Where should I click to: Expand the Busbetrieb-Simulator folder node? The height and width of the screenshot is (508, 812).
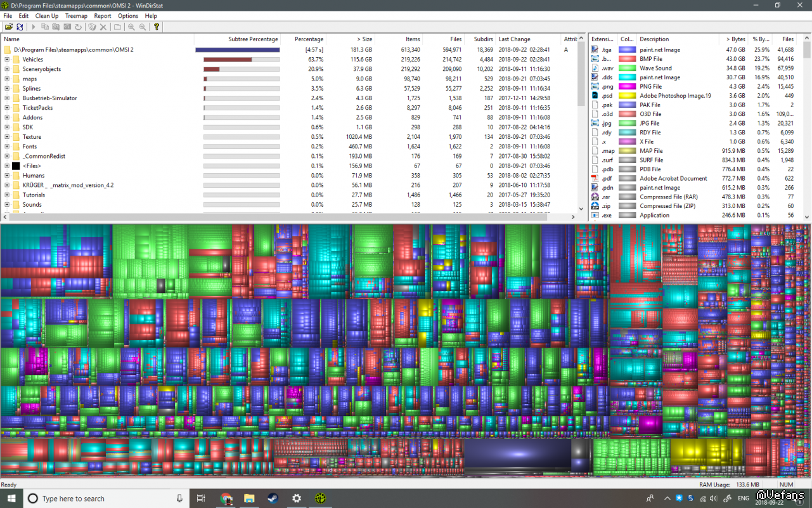7,98
